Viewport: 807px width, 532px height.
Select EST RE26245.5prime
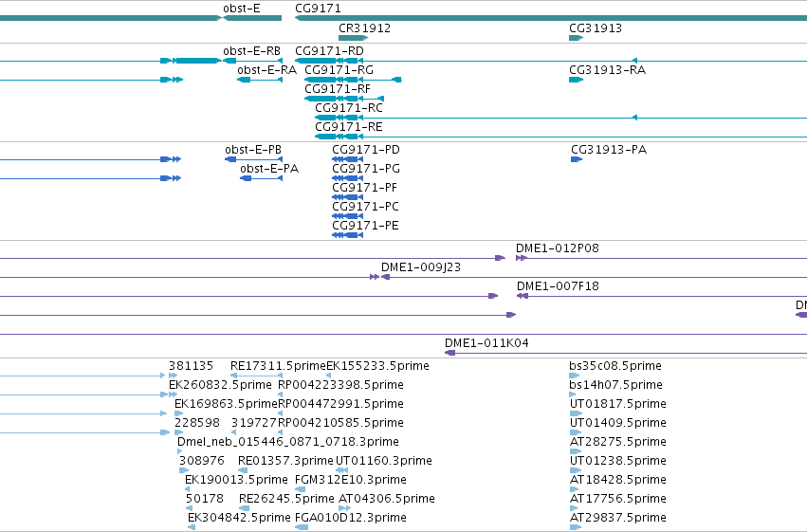[x=286, y=500]
